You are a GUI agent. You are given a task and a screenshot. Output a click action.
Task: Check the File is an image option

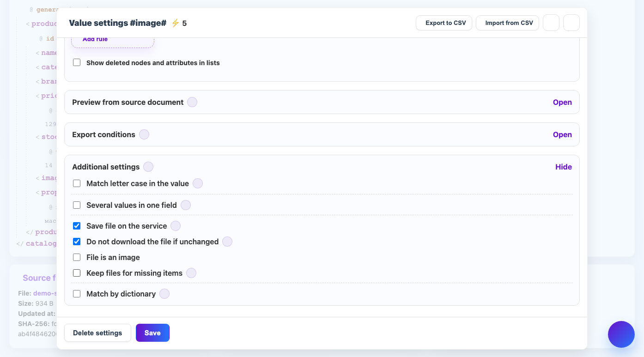point(77,257)
